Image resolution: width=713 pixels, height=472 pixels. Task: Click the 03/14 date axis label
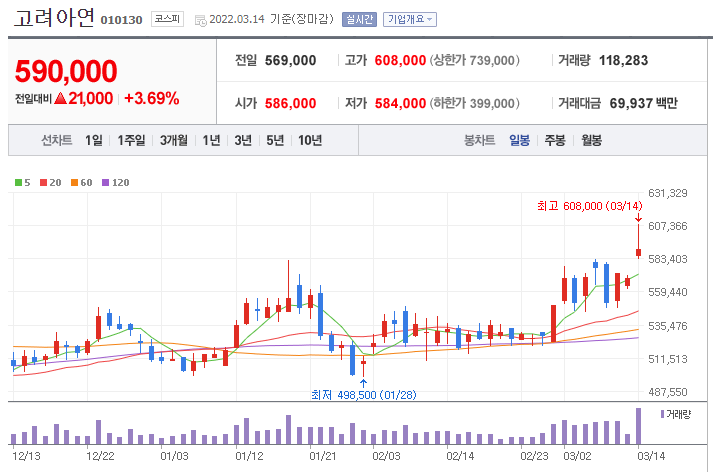pos(651,456)
